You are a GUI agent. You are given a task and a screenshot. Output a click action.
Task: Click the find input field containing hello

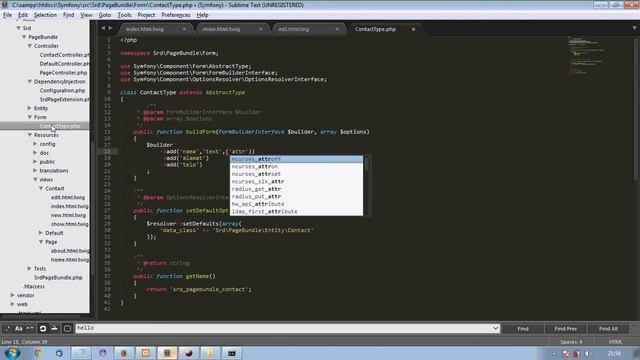point(284,328)
